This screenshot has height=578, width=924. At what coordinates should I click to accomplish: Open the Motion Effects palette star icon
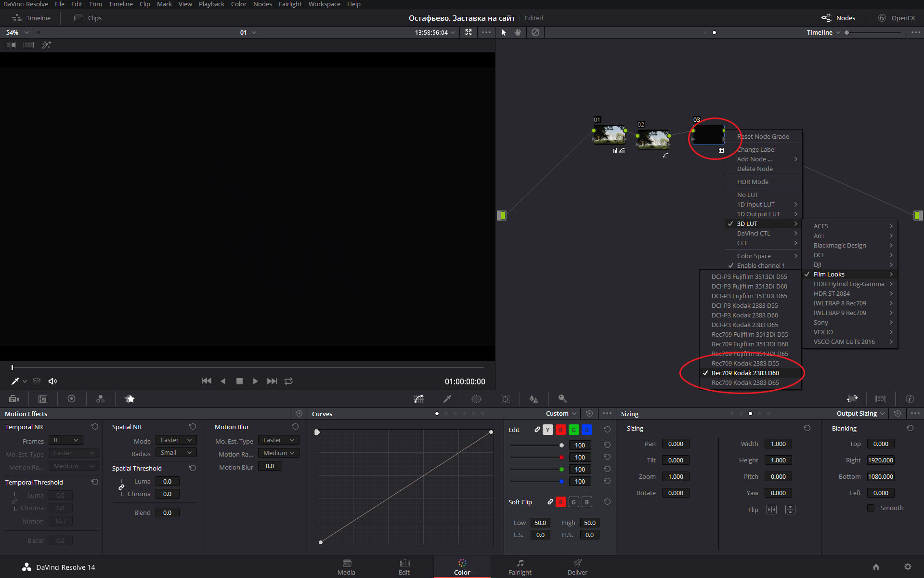pyautogui.click(x=130, y=399)
